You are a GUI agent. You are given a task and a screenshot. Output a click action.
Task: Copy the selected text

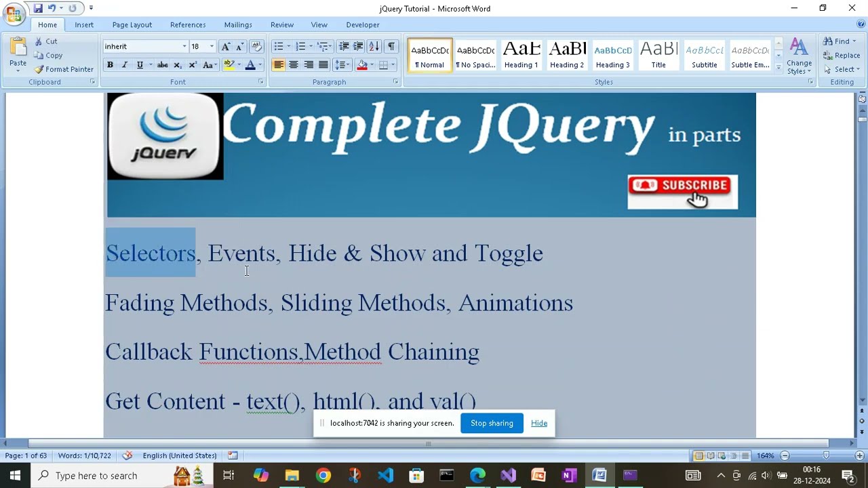coord(48,56)
